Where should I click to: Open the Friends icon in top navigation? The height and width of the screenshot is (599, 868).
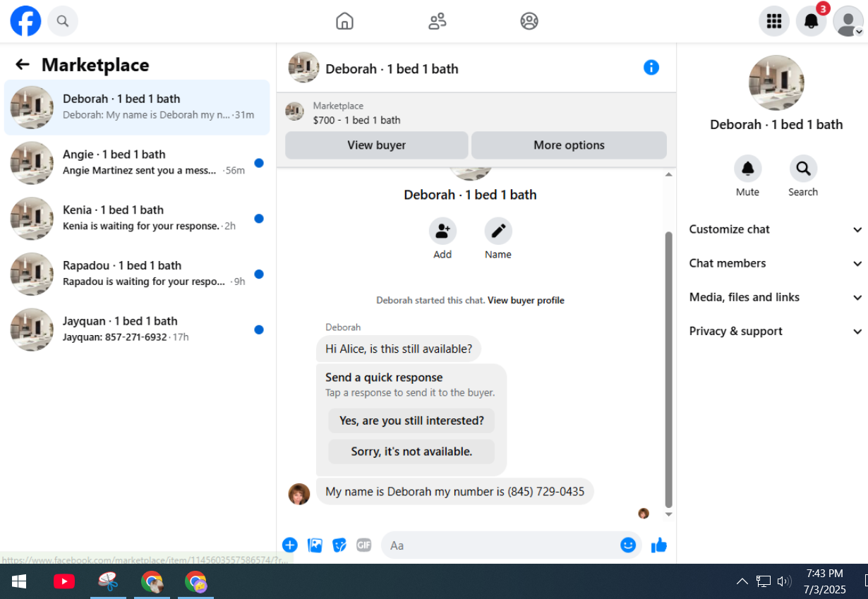coord(438,21)
